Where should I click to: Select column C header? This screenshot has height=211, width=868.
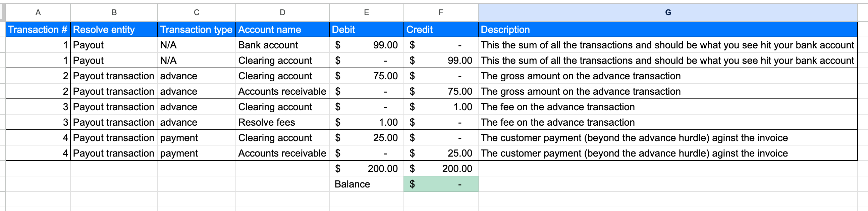tap(197, 12)
